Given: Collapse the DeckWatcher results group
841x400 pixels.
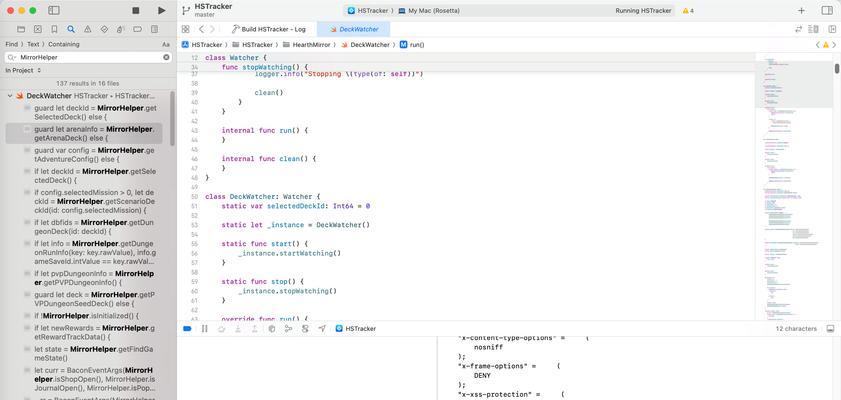Looking at the screenshot, I should [10, 96].
